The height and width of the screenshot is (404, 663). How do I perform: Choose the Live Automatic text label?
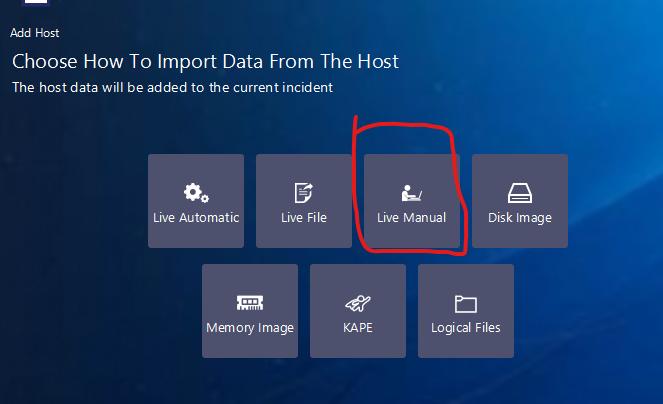pyautogui.click(x=196, y=217)
